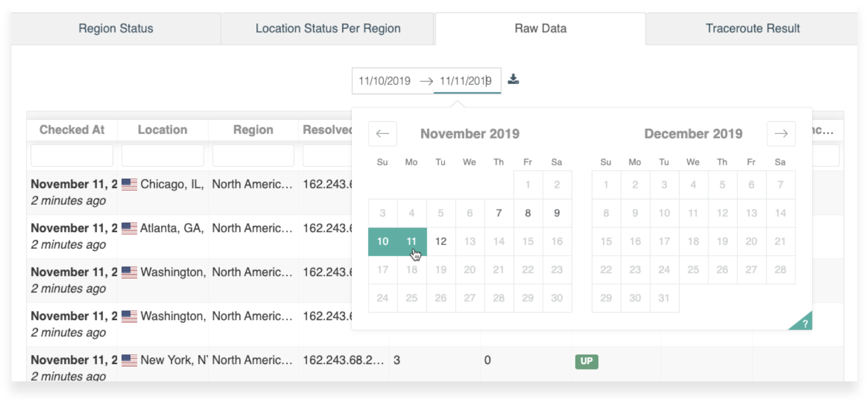Select the Raw Data tab
This screenshot has width=868, height=403.
[x=540, y=29]
